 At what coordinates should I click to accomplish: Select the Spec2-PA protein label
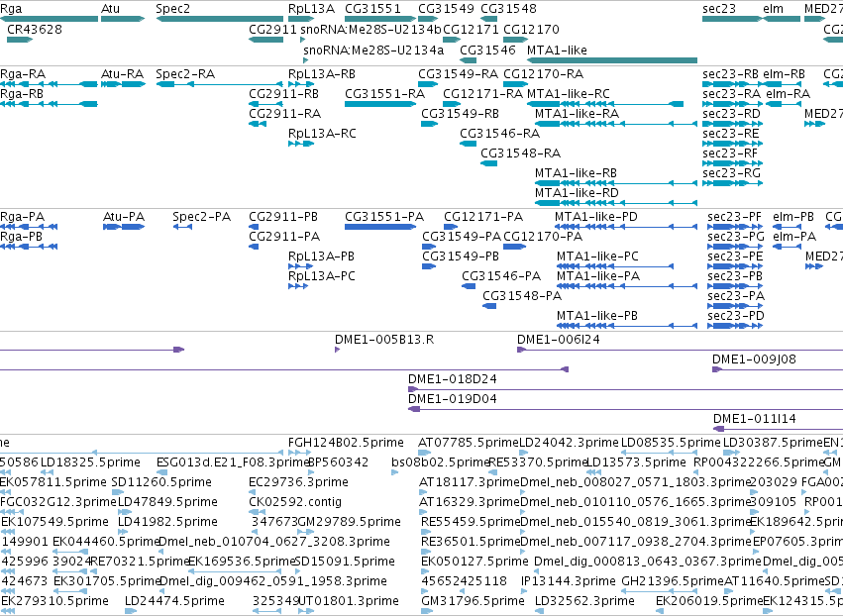tap(202, 217)
